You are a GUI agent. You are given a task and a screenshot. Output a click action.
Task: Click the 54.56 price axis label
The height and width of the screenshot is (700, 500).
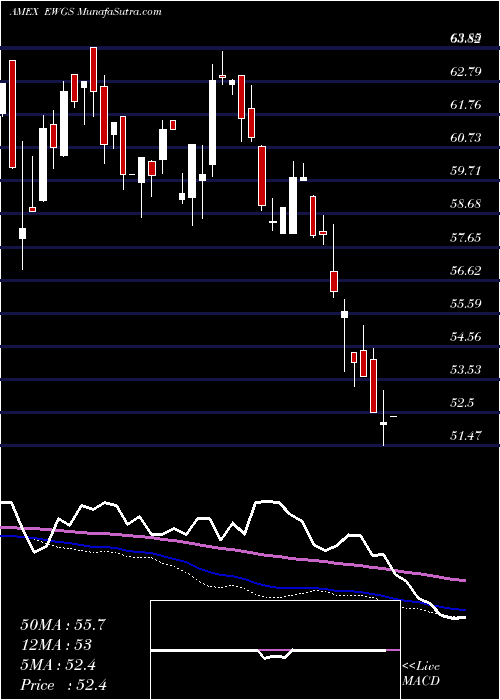[466, 336]
